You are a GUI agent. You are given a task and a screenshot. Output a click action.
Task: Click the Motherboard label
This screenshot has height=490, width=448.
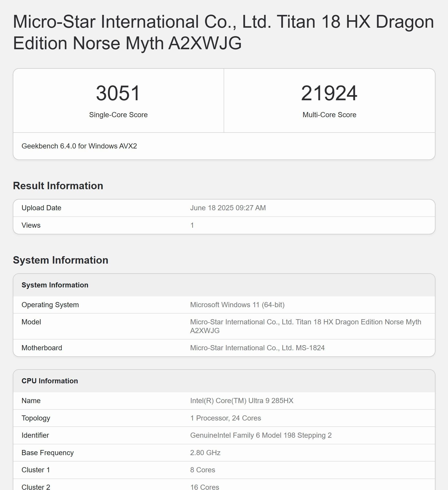click(x=42, y=348)
